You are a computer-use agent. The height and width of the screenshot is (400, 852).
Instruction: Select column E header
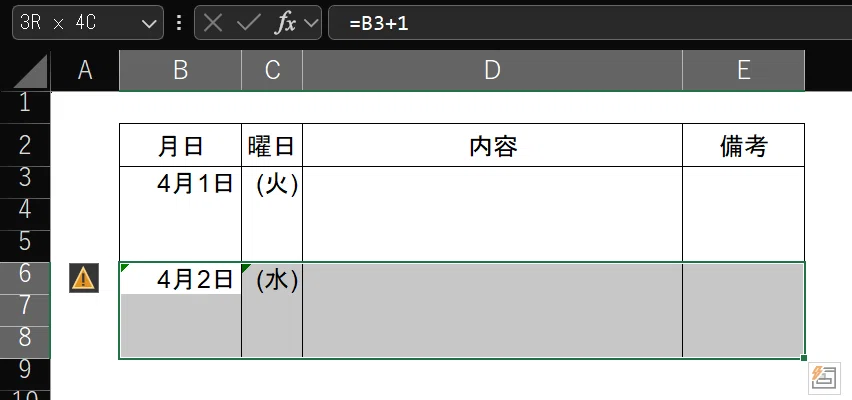pos(743,71)
